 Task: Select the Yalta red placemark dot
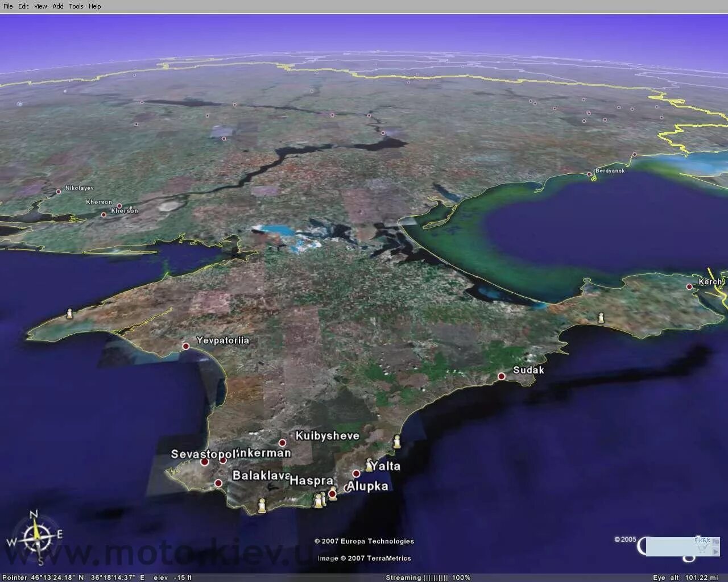coord(356,473)
